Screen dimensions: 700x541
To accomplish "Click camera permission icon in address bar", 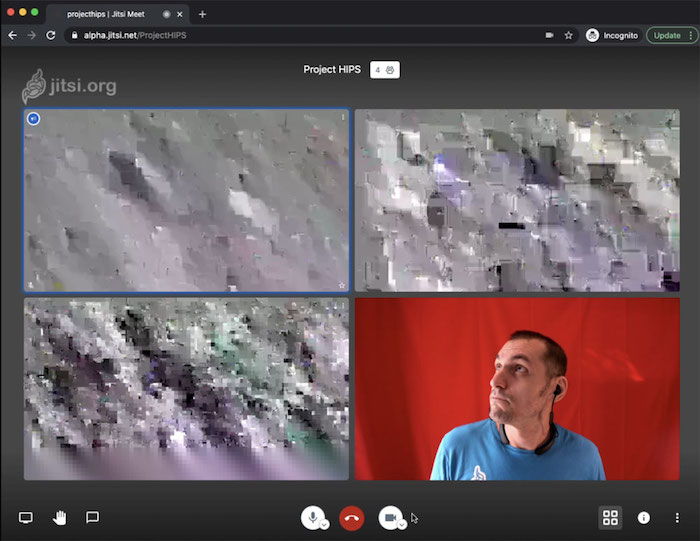I will tap(549, 35).
